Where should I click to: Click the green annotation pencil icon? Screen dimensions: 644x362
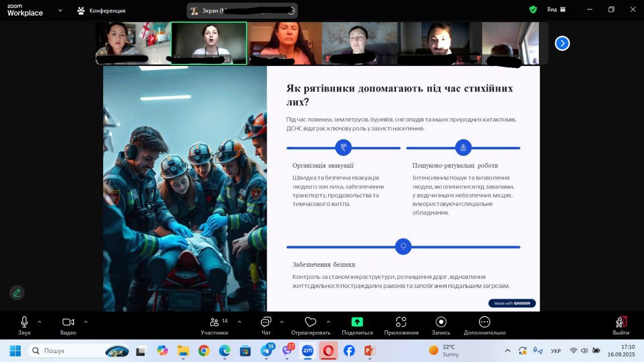click(17, 293)
